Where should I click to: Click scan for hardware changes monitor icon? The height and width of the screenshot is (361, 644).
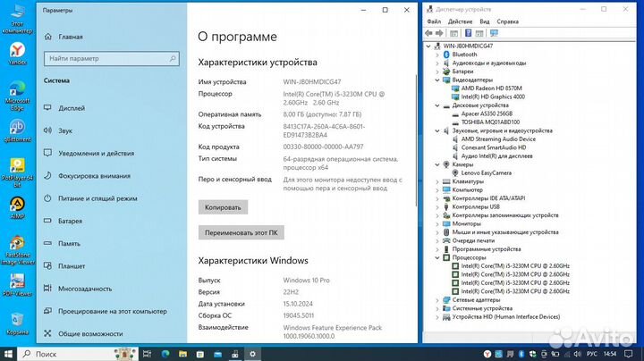coord(494,33)
